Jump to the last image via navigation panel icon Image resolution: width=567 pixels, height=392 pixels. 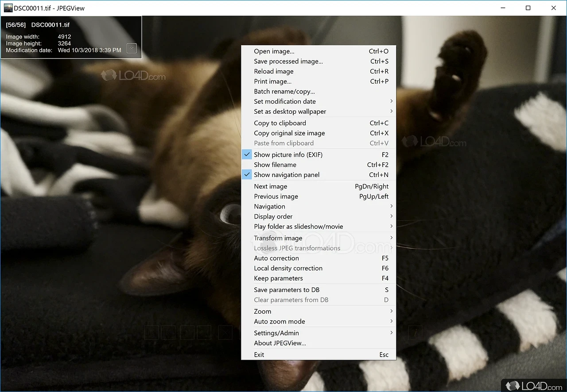click(204, 332)
